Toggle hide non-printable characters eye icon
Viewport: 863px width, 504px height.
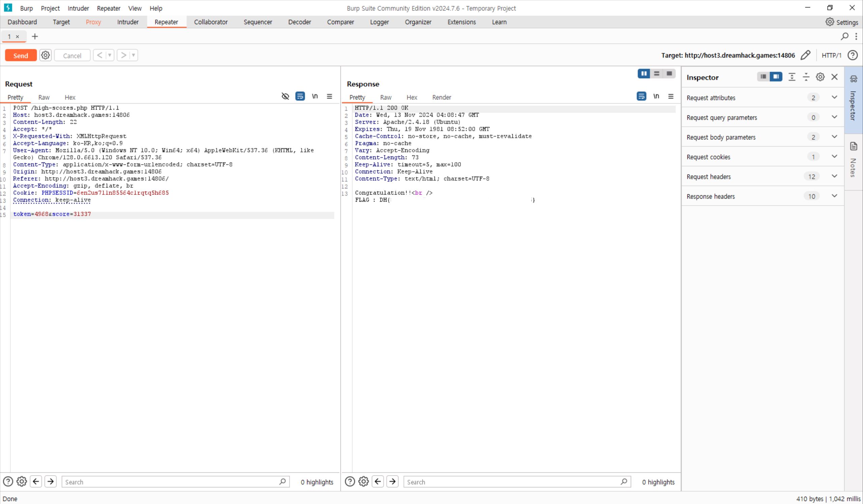(x=285, y=96)
